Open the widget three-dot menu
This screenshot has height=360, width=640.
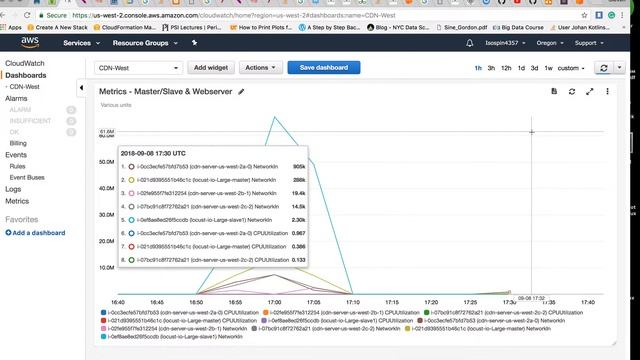[607, 91]
